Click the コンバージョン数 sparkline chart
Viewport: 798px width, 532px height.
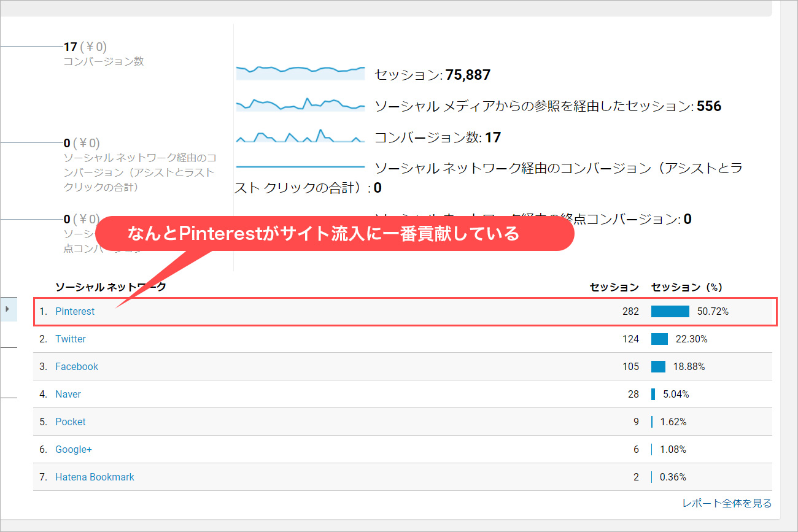click(x=301, y=136)
